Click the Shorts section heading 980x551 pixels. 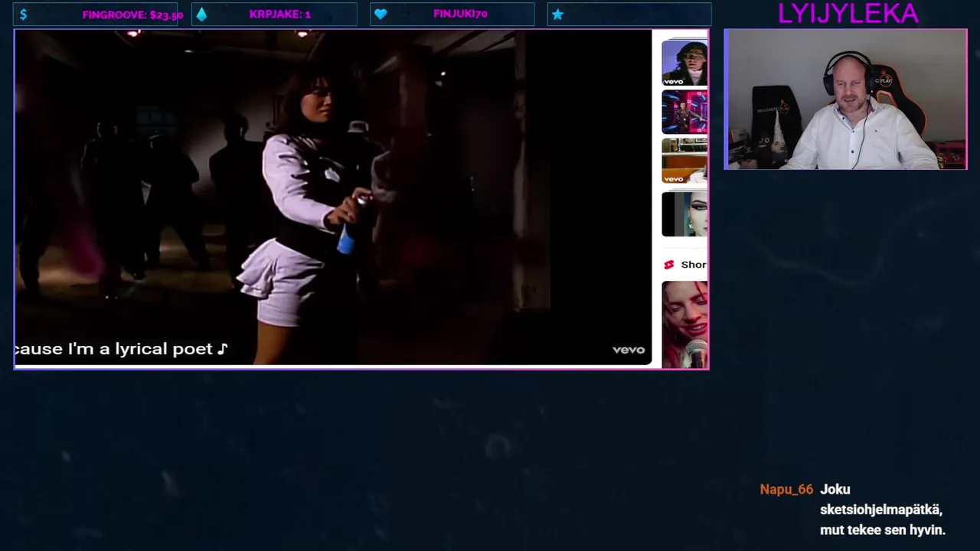pyautogui.click(x=694, y=265)
